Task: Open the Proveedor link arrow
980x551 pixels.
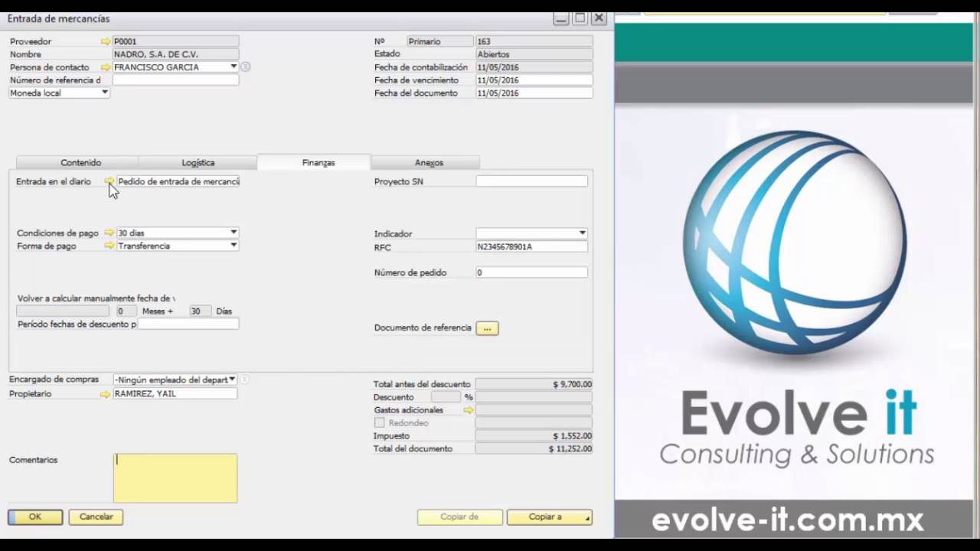Action: tap(106, 41)
